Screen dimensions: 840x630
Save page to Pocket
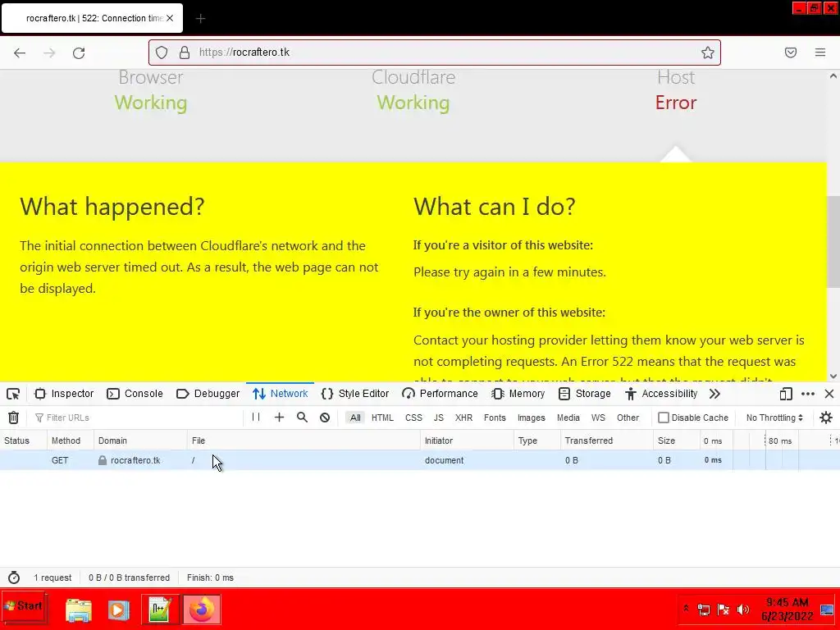pos(791,52)
